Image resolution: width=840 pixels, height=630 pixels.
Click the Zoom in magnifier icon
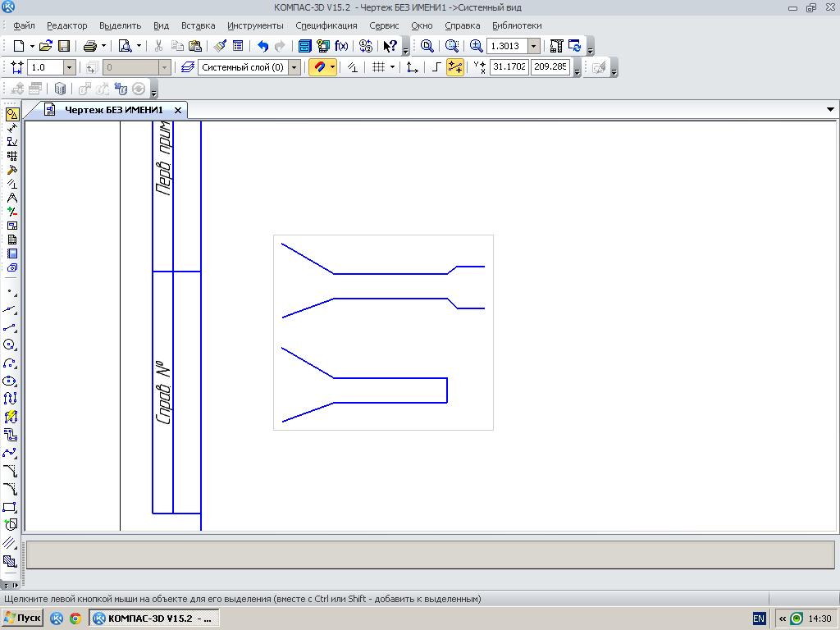(x=477, y=46)
